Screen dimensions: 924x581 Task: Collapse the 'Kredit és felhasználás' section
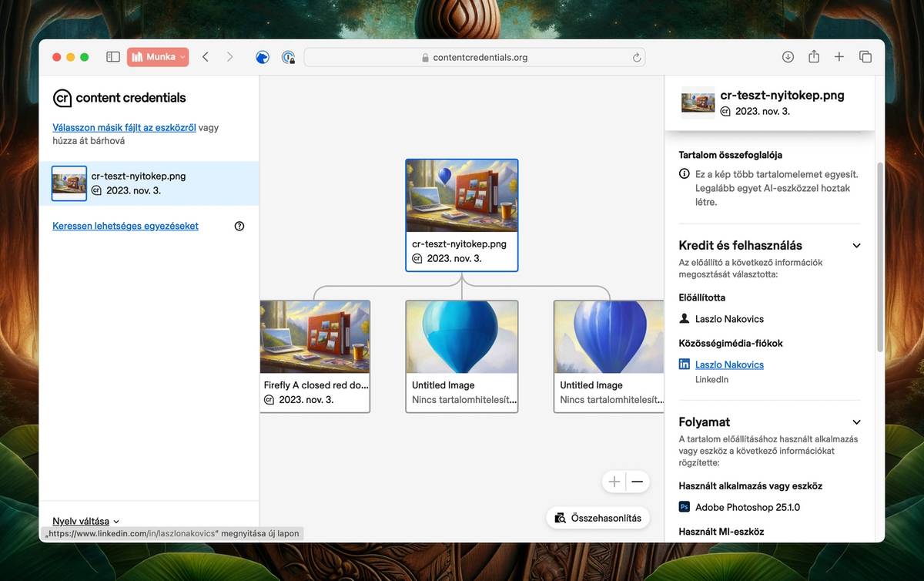(x=856, y=246)
